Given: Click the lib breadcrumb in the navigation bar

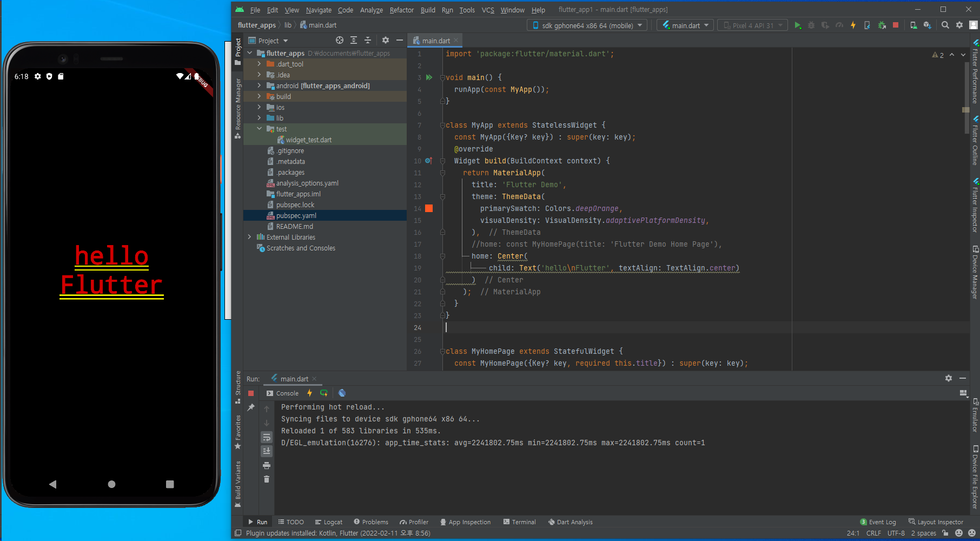Looking at the screenshot, I should 288,25.
